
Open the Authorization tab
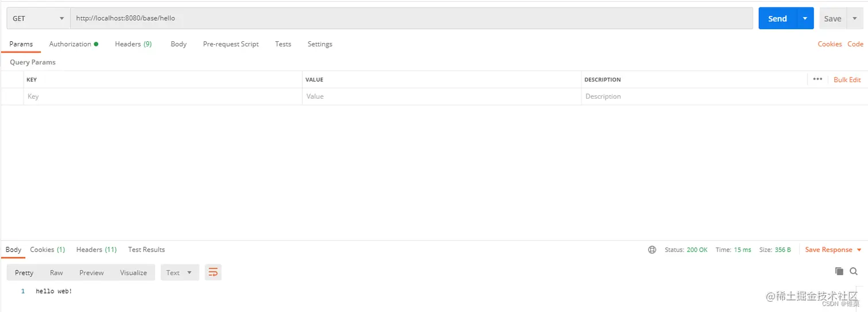pyautogui.click(x=73, y=44)
